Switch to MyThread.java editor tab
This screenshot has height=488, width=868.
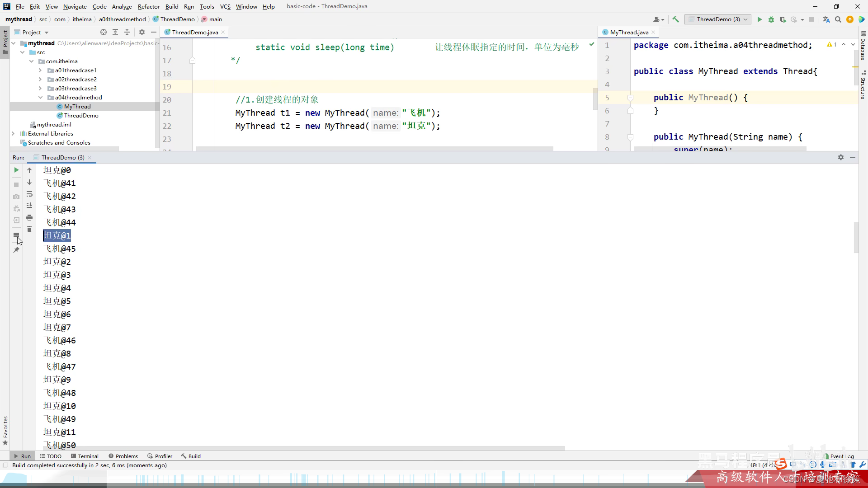[x=629, y=32]
